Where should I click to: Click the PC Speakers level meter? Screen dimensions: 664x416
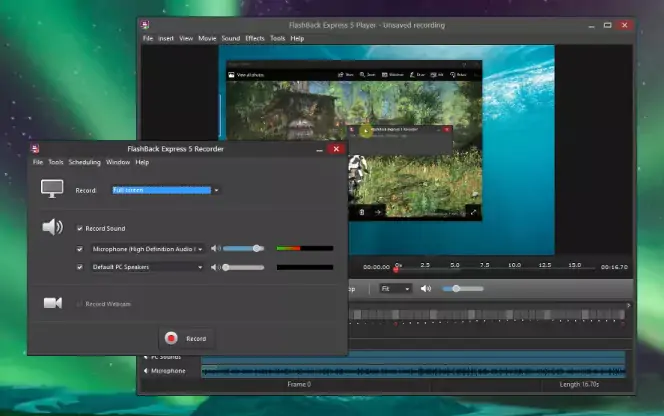pos(304,267)
